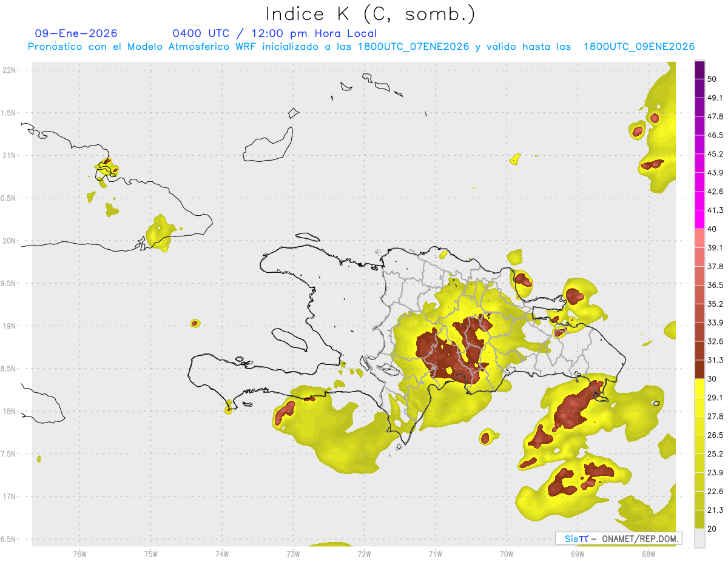
Task: Click the legend value "35.2"
Action: click(715, 304)
